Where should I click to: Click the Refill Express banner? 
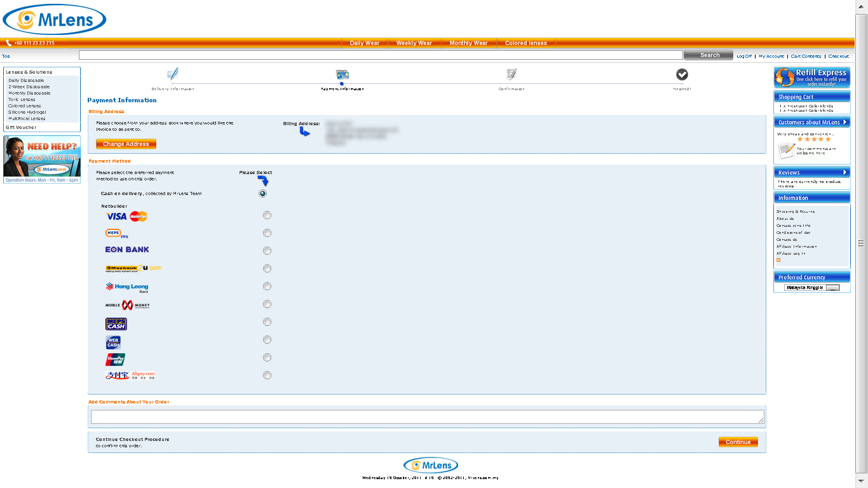[812, 78]
